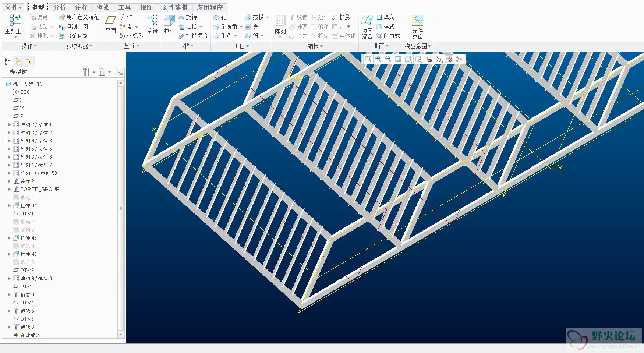
Task: Switch to the 渲染 tab
Action: 103,7
